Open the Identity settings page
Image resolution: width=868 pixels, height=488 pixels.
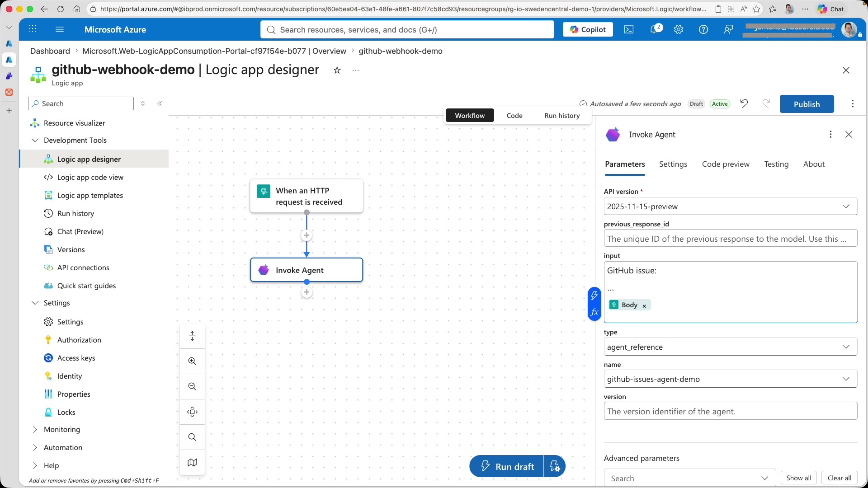[70, 376]
